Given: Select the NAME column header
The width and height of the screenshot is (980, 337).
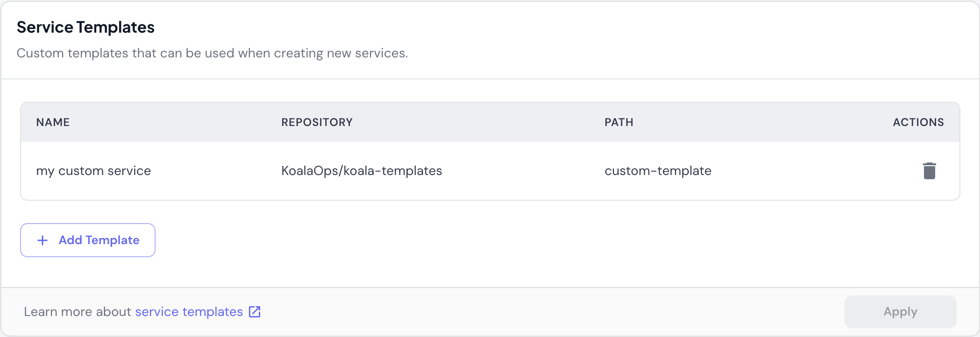Looking at the screenshot, I should (x=53, y=122).
